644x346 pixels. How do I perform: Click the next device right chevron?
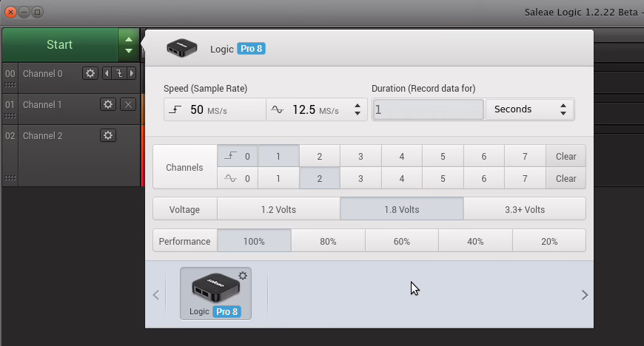pos(584,295)
